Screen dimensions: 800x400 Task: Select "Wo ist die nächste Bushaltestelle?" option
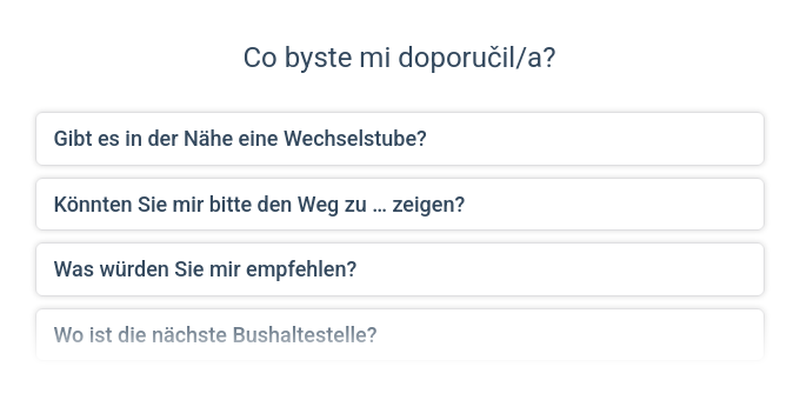[400, 334]
